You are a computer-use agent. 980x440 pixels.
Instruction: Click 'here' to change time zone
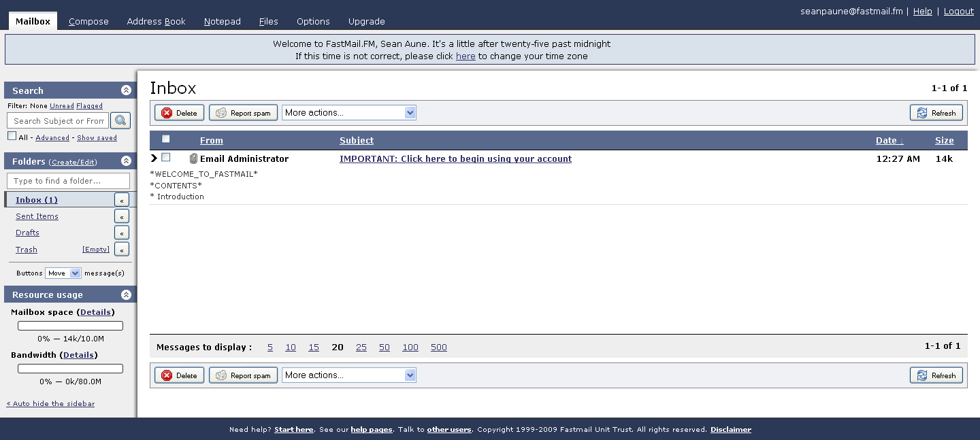465,56
